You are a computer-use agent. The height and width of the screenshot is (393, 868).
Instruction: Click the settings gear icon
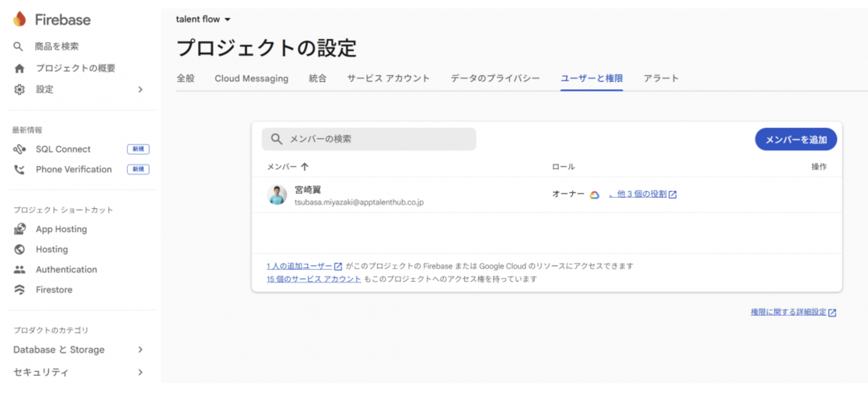point(19,90)
